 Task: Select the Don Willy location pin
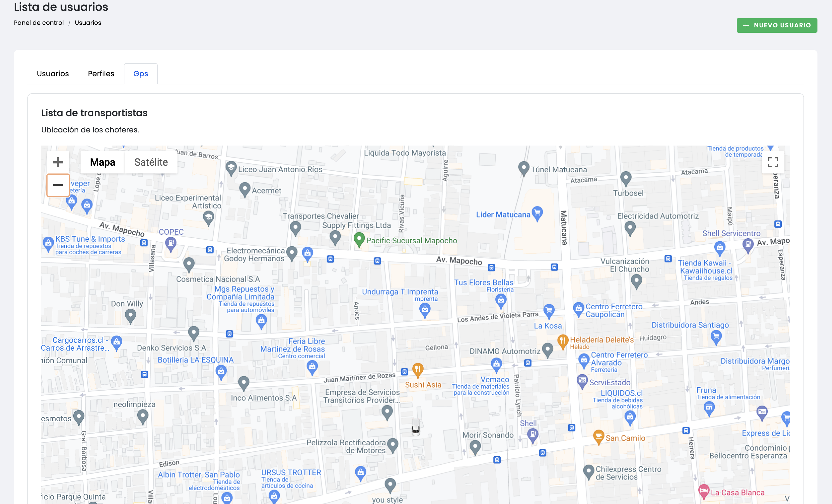tap(130, 317)
